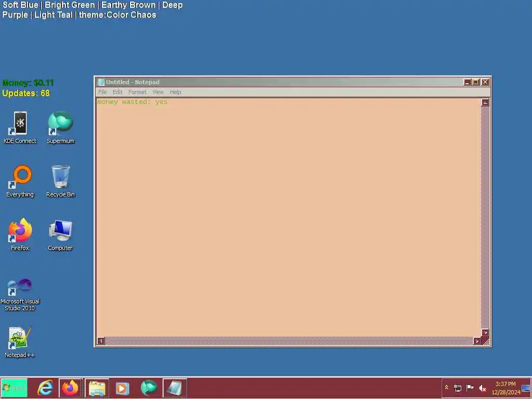
Task: Select the Microsoft Visual Studio 2010 shortcut
Action: [20, 295]
